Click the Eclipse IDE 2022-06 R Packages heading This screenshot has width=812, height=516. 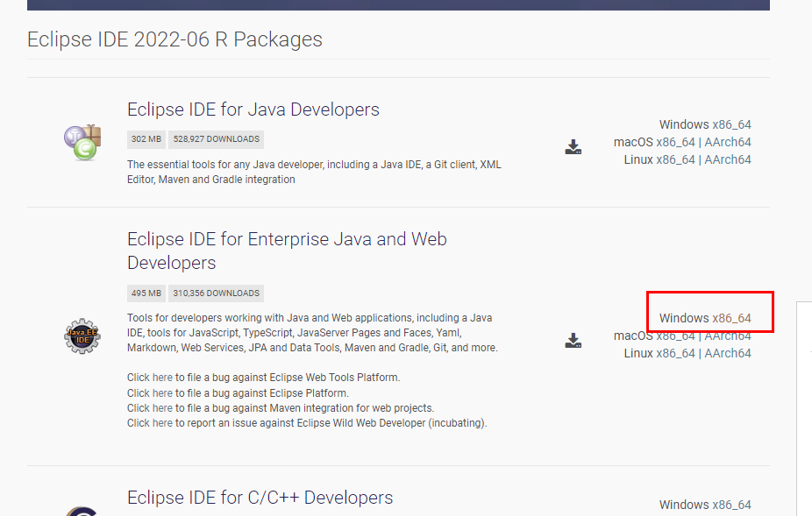coord(175,39)
